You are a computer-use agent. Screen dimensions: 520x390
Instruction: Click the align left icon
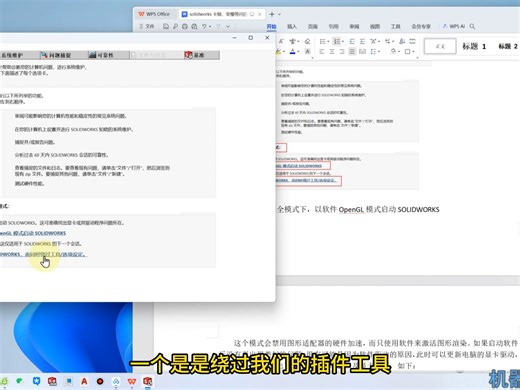point(322,51)
